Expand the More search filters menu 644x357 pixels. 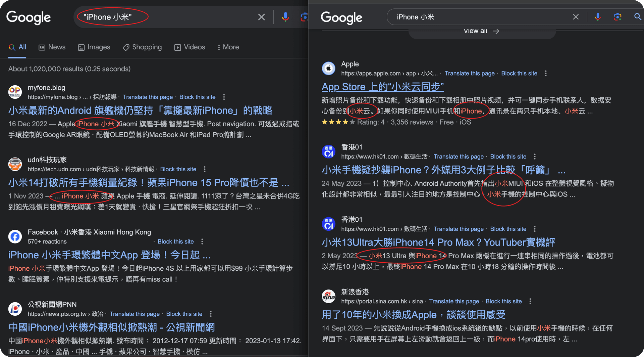pyautogui.click(x=228, y=47)
